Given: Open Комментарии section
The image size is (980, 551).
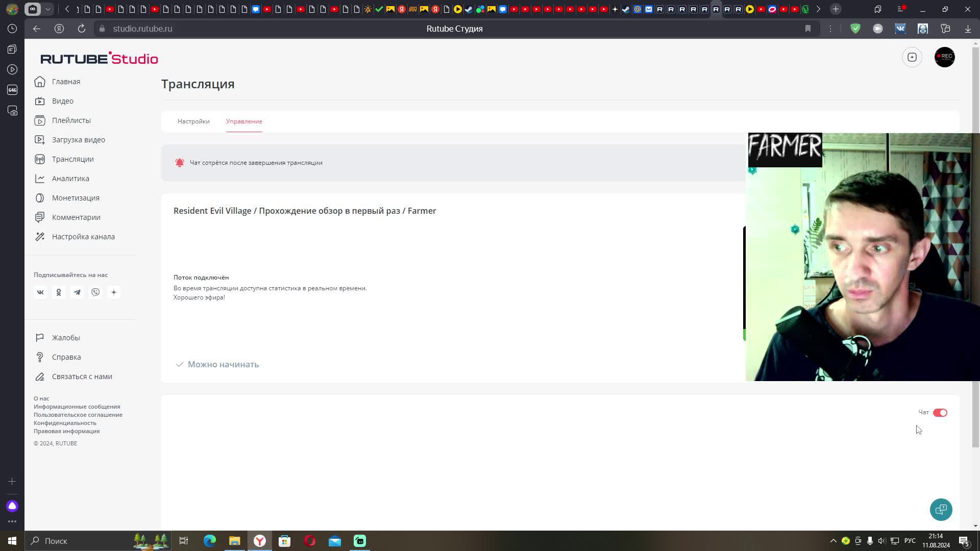Looking at the screenshot, I should tap(67, 217).
